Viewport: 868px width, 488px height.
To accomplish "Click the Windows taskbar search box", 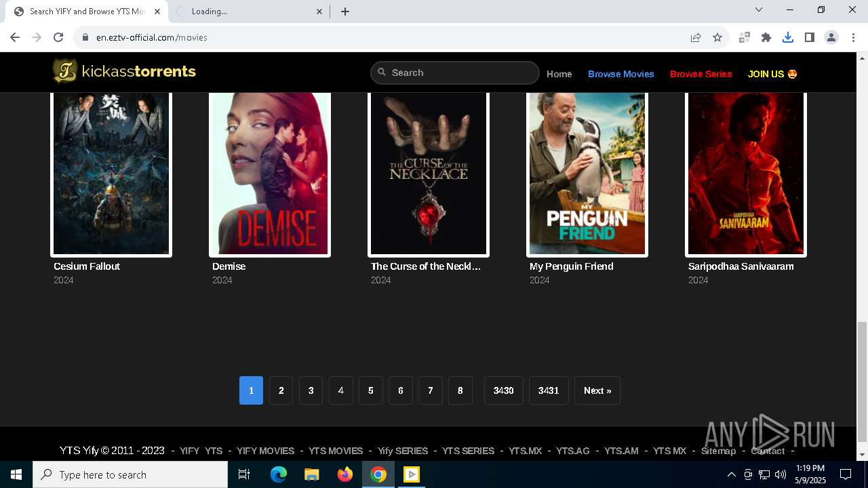I will click(x=130, y=474).
